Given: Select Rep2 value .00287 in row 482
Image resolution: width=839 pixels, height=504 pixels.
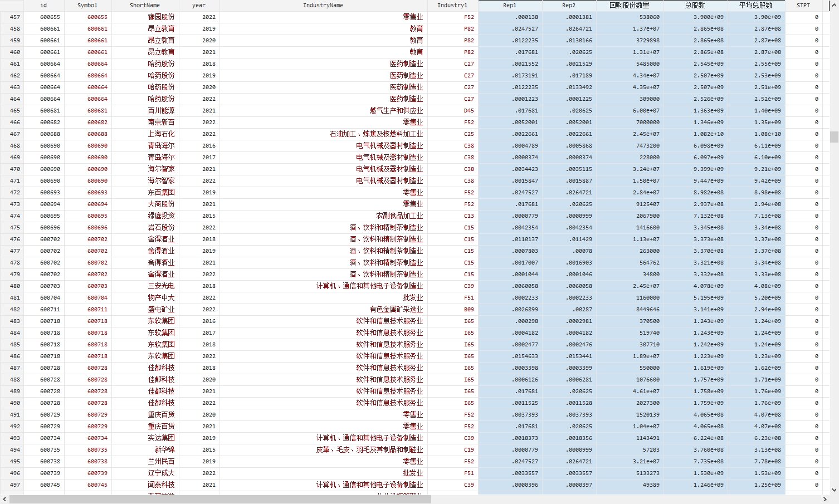Looking at the screenshot, I should pyautogui.click(x=582, y=310).
